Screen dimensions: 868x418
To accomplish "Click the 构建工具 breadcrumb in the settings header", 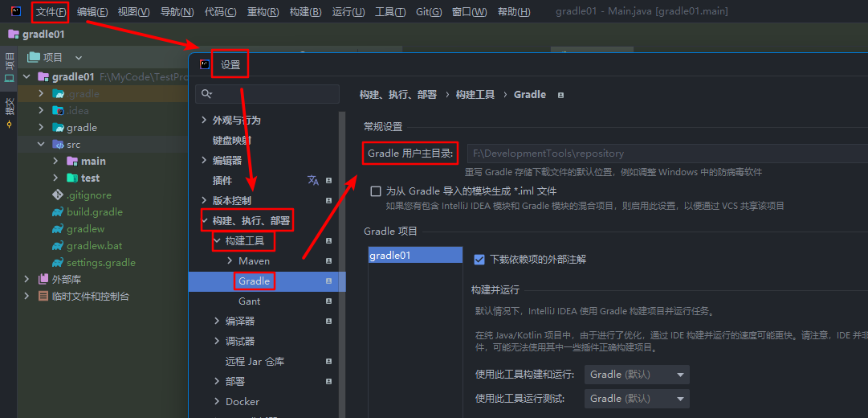I will coord(475,95).
